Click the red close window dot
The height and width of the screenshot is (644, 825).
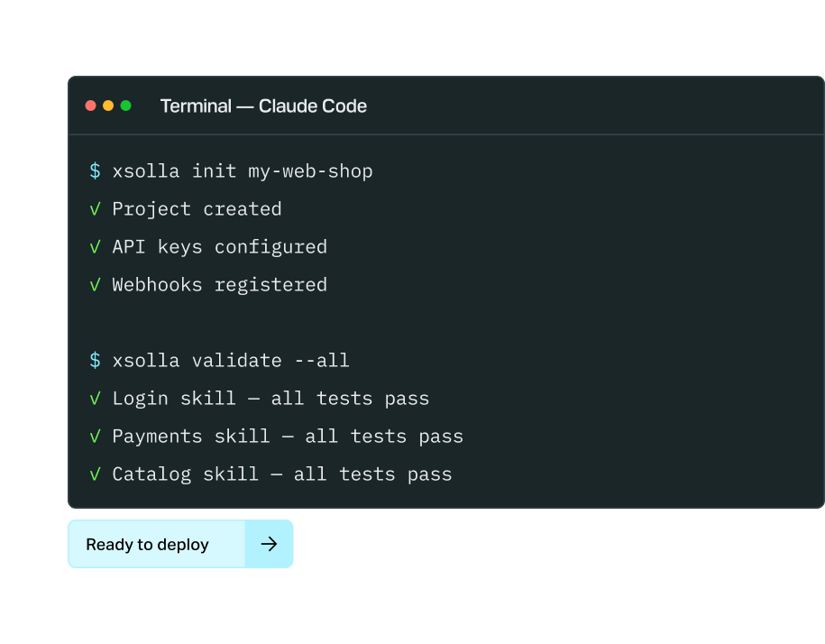pyautogui.click(x=90, y=106)
